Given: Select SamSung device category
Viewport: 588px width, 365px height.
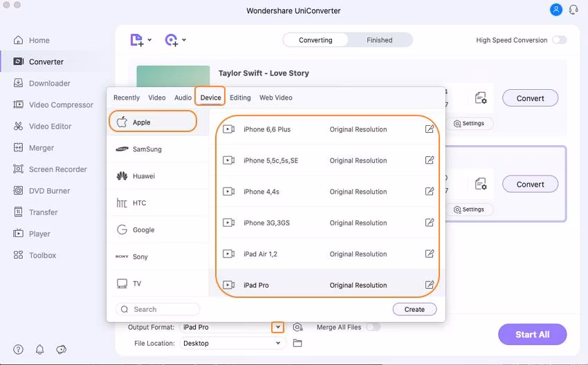Looking at the screenshot, I should 158,149.
